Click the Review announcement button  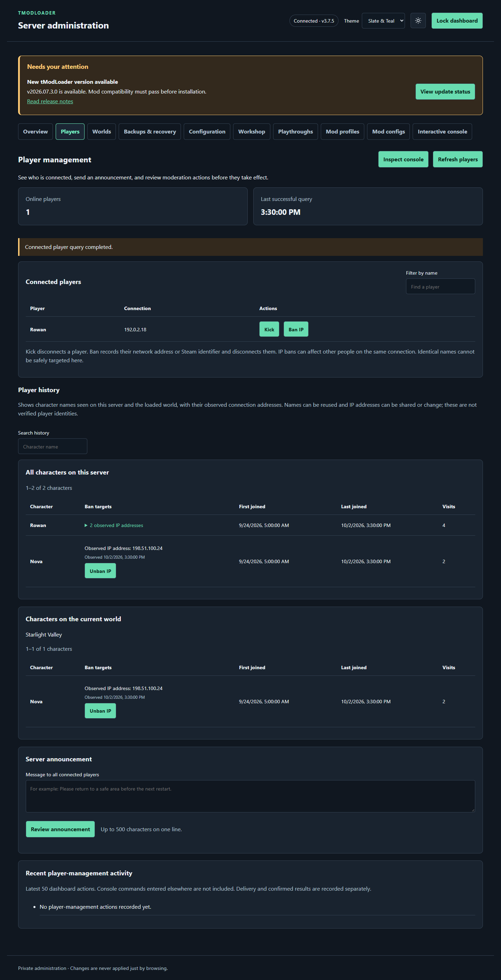tap(60, 829)
